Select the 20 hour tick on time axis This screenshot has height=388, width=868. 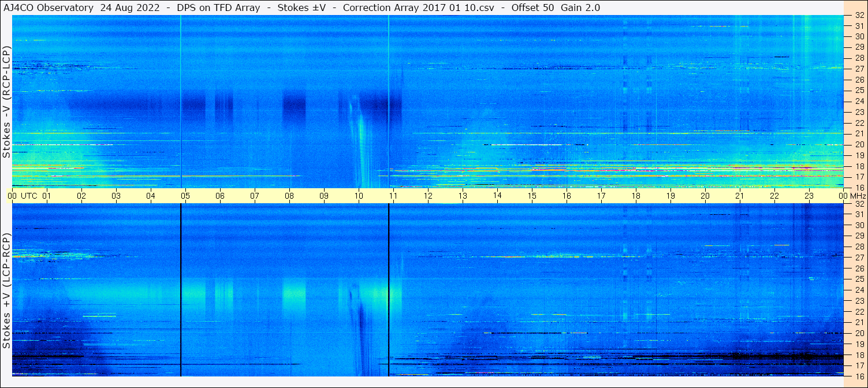tap(705, 196)
